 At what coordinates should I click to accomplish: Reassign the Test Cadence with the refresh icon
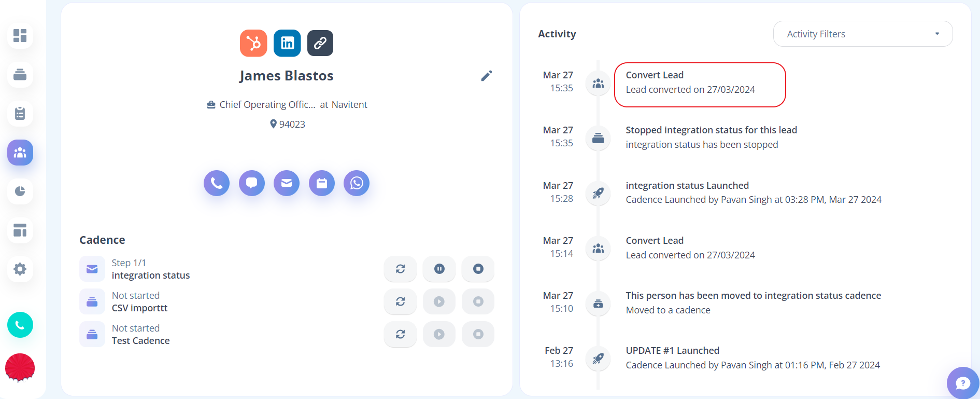(400, 334)
